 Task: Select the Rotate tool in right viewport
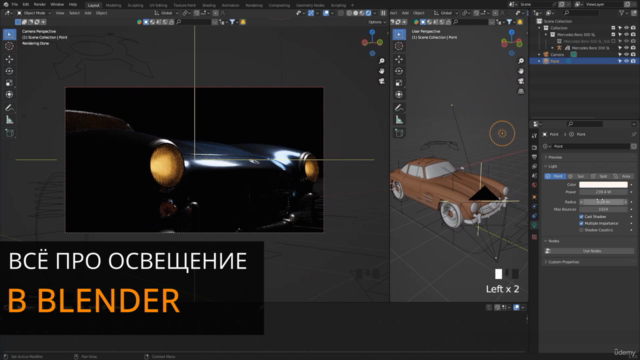[x=399, y=71]
